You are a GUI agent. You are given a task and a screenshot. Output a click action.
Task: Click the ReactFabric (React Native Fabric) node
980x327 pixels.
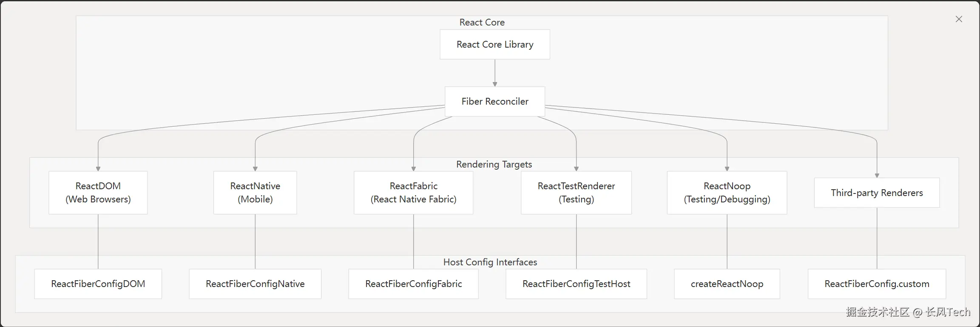tap(413, 193)
